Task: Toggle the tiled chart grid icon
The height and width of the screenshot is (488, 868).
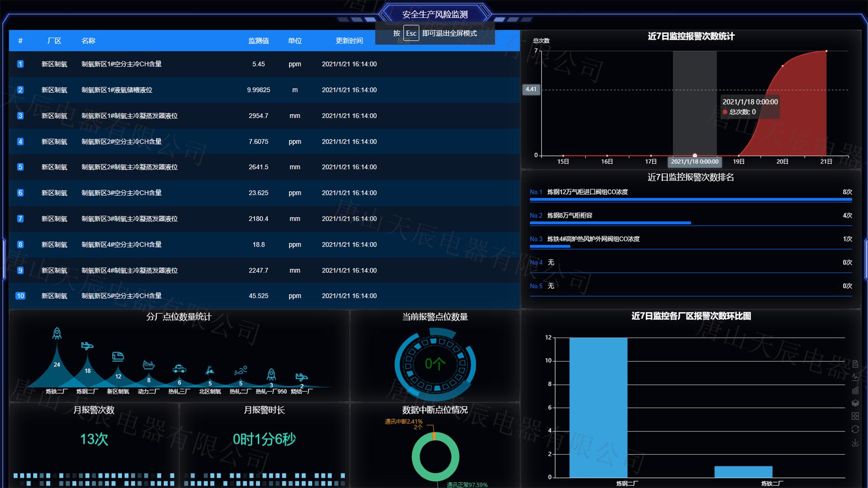Action: pos(855,416)
